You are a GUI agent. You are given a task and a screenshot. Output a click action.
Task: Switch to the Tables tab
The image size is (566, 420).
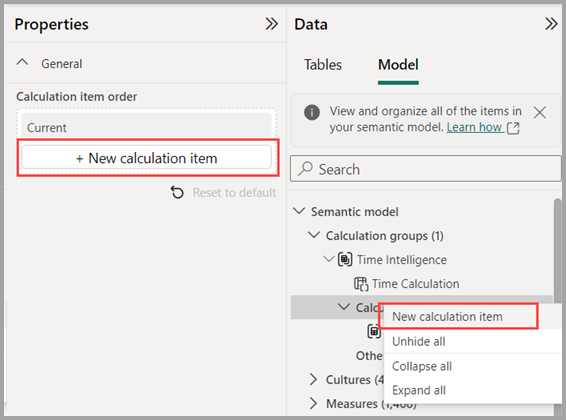323,65
